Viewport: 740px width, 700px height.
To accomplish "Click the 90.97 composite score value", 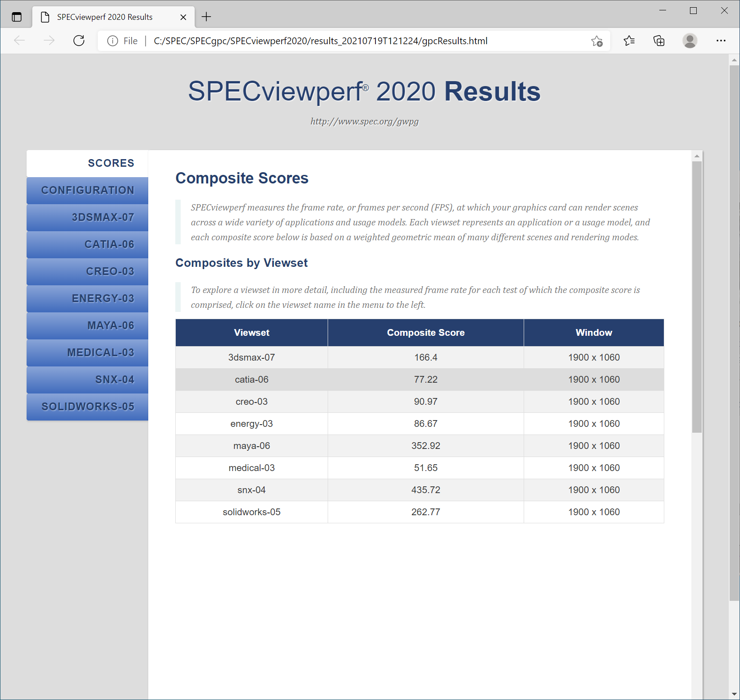I will coord(426,402).
